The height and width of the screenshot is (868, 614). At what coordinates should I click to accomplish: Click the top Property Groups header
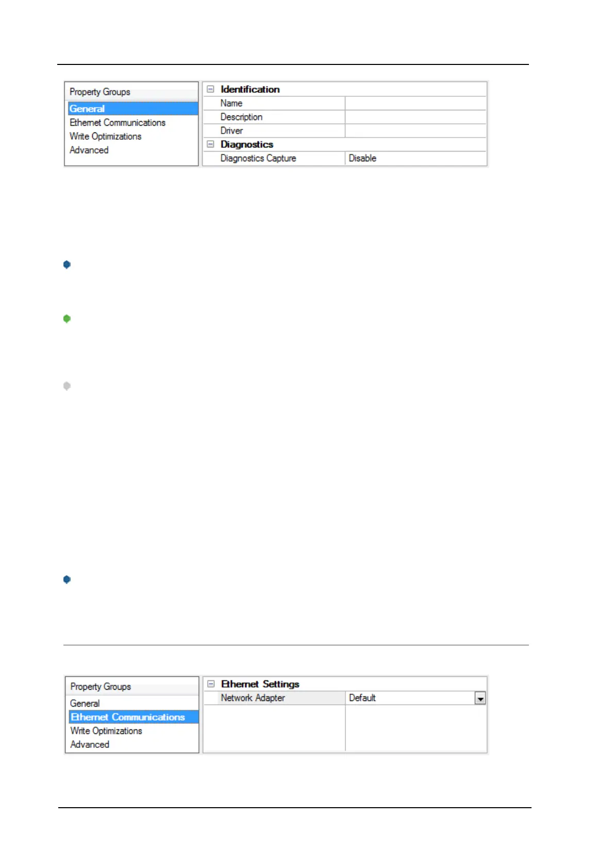[x=100, y=92]
